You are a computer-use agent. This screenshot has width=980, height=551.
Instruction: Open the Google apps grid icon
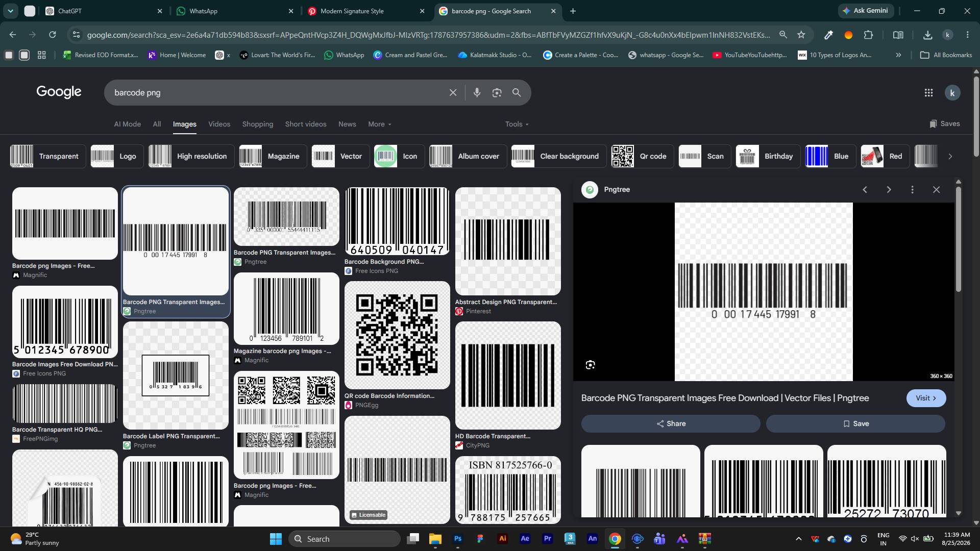point(928,92)
